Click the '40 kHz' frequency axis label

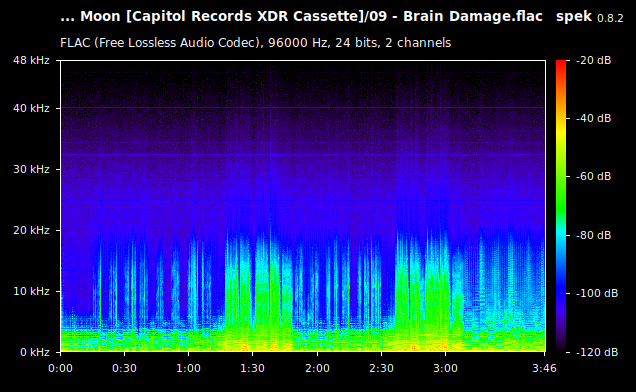31,108
